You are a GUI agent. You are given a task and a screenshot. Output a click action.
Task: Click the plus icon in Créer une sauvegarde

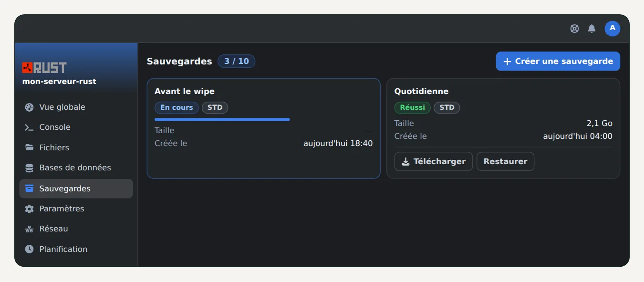tap(507, 62)
